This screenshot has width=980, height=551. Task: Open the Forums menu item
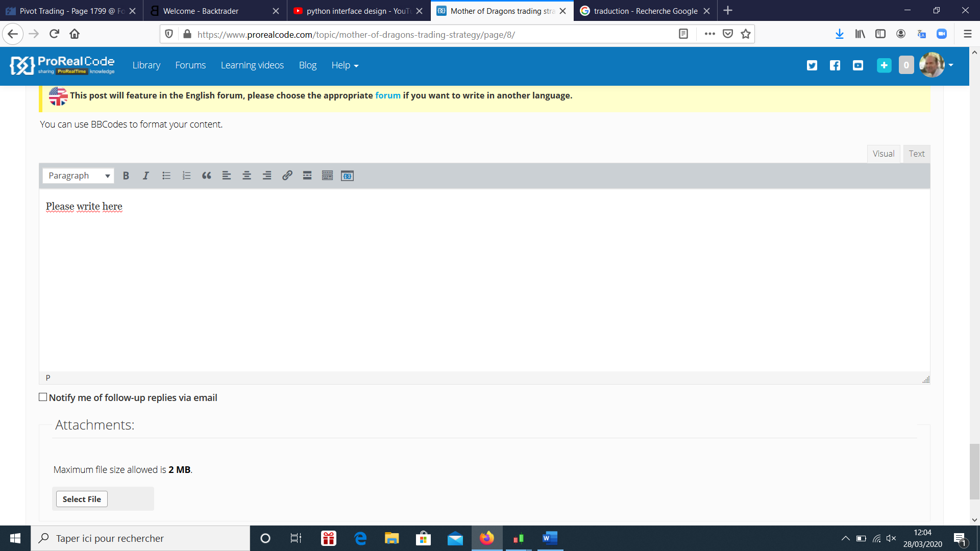pyautogui.click(x=190, y=65)
